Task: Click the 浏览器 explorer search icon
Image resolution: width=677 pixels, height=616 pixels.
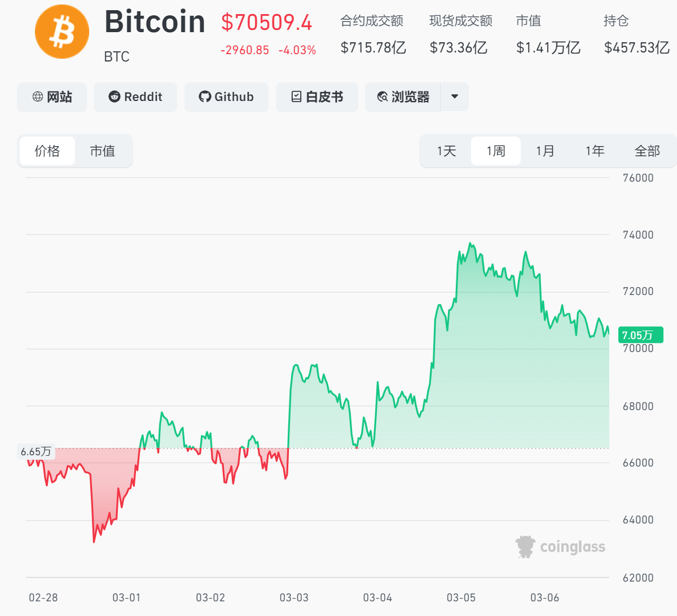Action: pyautogui.click(x=383, y=97)
